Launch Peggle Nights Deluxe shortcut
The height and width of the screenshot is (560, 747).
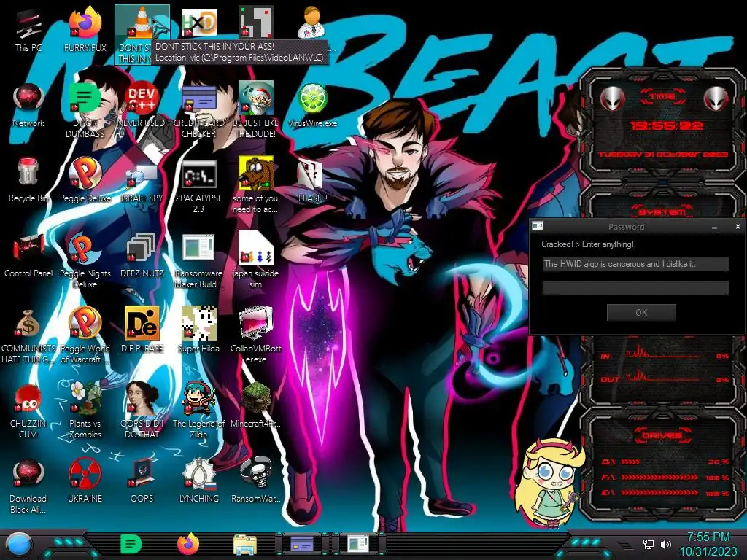[x=85, y=261]
